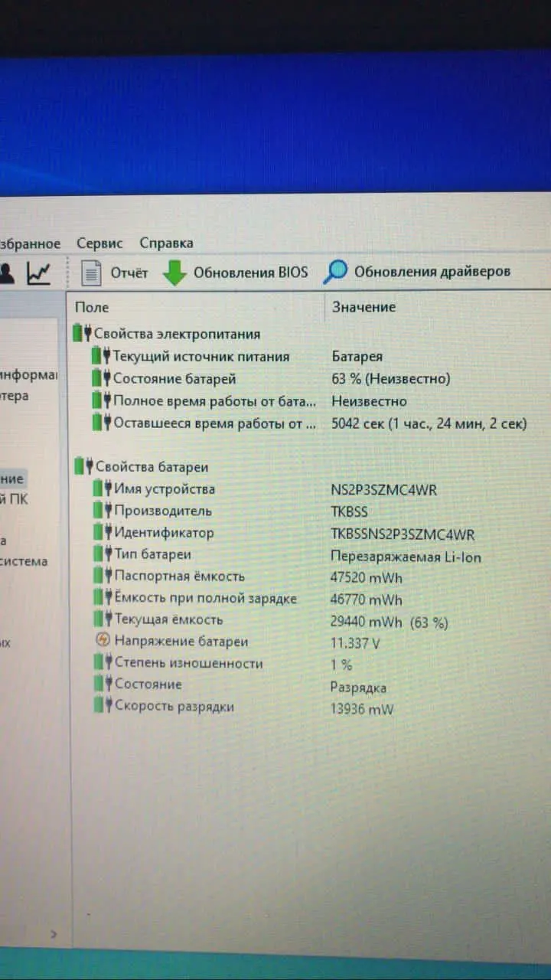The height and width of the screenshot is (980, 551).
Task: Select Напряжение батареи row
Action: [308, 642]
